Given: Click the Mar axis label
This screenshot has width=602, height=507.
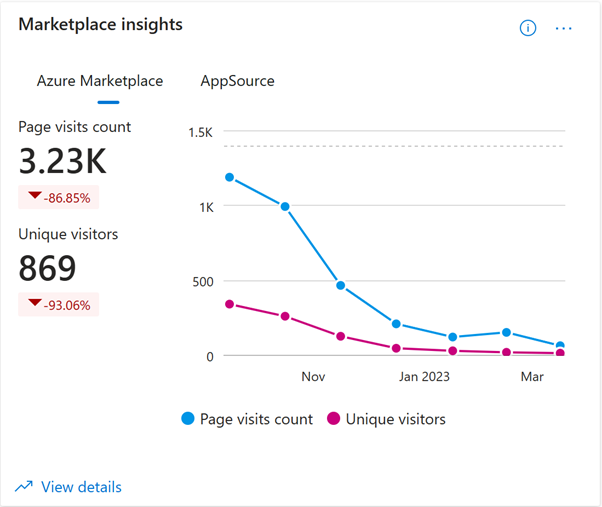Looking at the screenshot, I should click(x=532, y=377).
